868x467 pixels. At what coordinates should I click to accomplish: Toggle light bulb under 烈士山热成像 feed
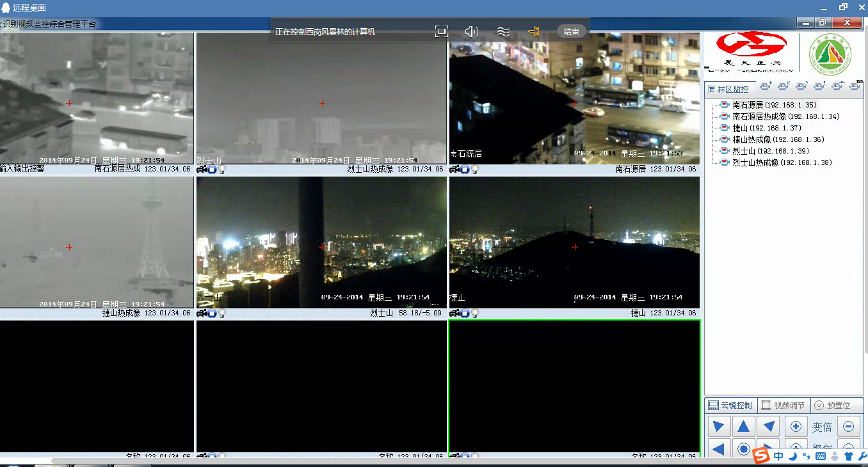[x=223, y=170]
